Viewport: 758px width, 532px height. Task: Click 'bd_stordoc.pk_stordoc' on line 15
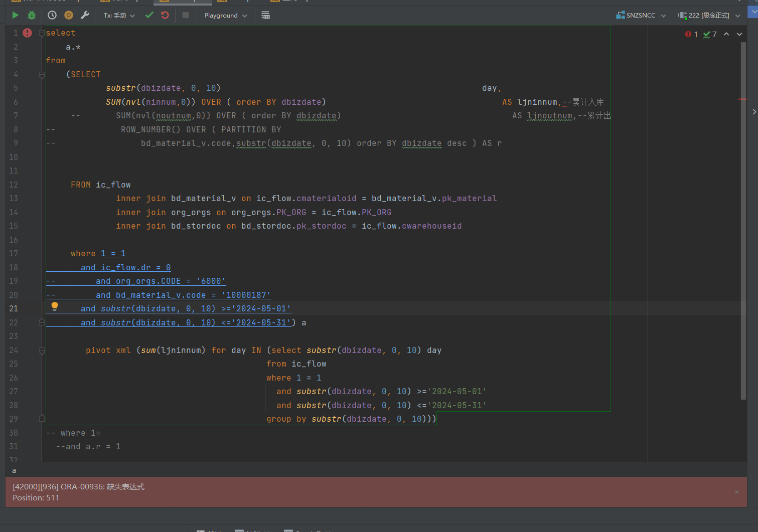click(x=294, y=226)
